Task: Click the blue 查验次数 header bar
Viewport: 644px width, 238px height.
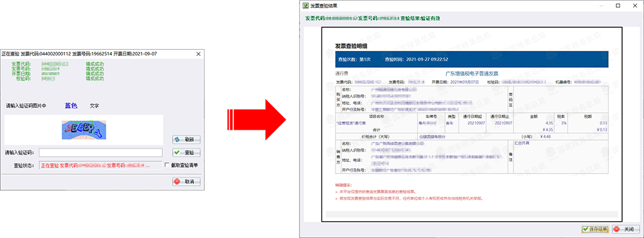Action: 471,59
